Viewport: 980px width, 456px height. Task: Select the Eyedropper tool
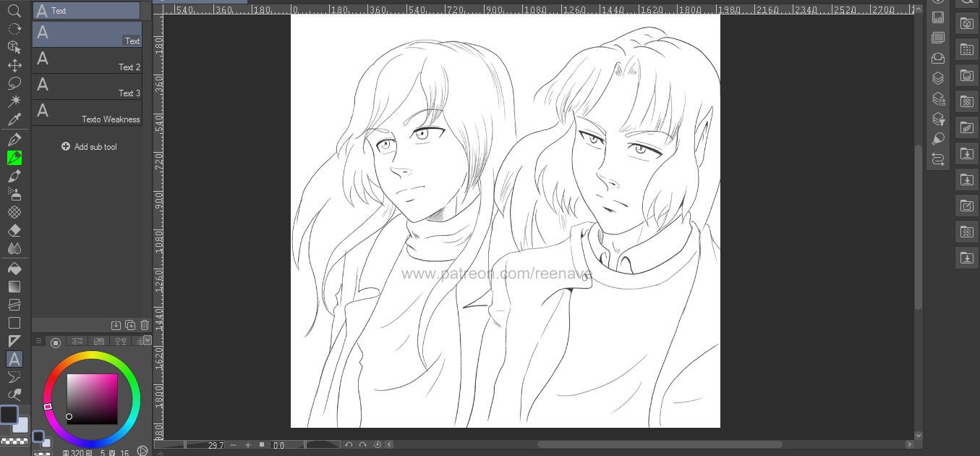point(14,119)
